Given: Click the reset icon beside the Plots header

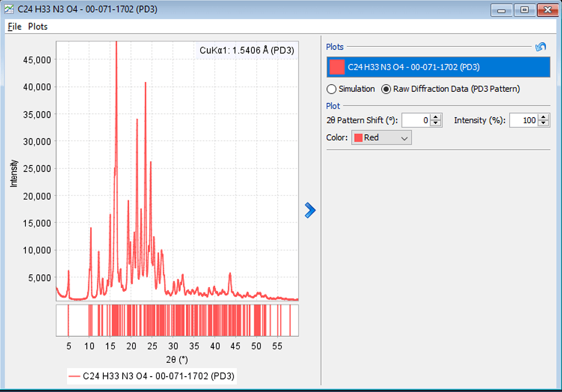Looking at the screenshot, I should pos(541,47).
